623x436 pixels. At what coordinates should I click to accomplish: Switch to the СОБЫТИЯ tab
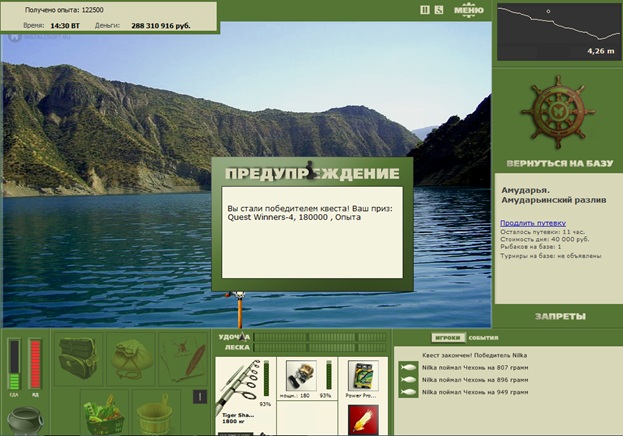click(483, 338)
